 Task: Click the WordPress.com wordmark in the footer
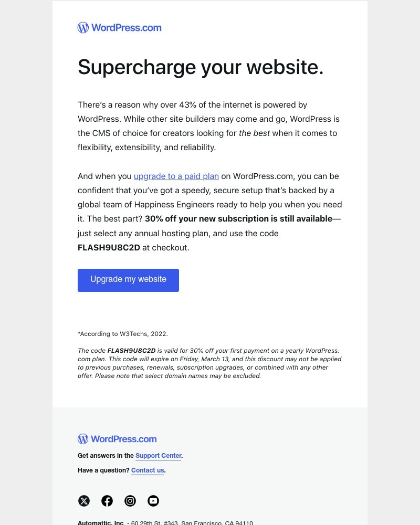pos(123,439)
